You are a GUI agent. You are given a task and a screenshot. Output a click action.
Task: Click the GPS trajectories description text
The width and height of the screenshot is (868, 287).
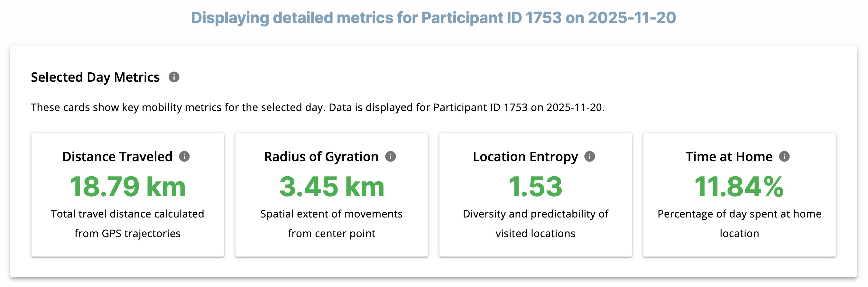[x=127, y=223]
